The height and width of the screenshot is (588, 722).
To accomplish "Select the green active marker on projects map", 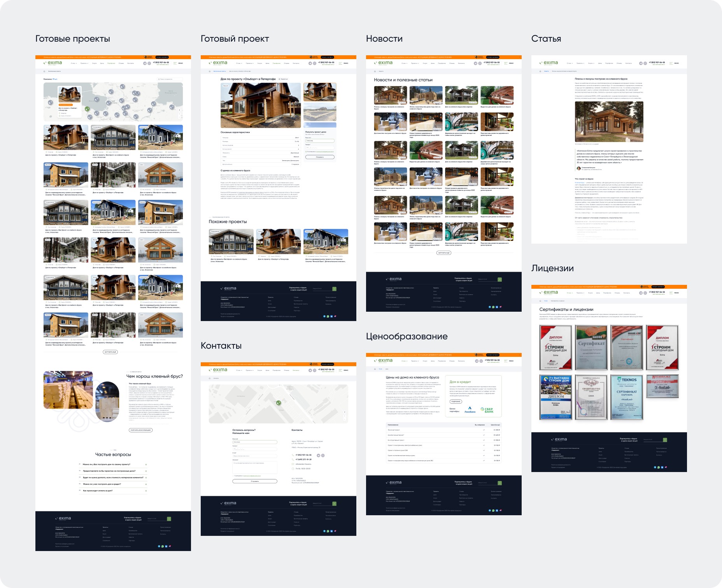I will point(87,109).
